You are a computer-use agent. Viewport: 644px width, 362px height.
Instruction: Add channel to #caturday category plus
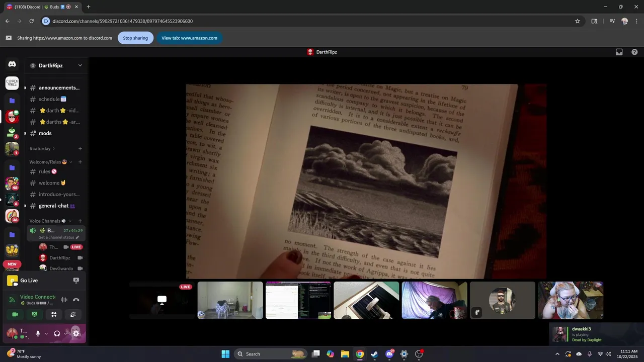(x=80, y=148)
